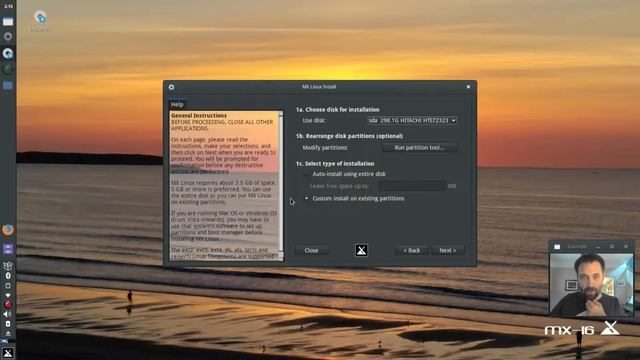Click the dark green round panel icon
The height and width of the screenshot is (360, 640).
(x=8, y=69)
